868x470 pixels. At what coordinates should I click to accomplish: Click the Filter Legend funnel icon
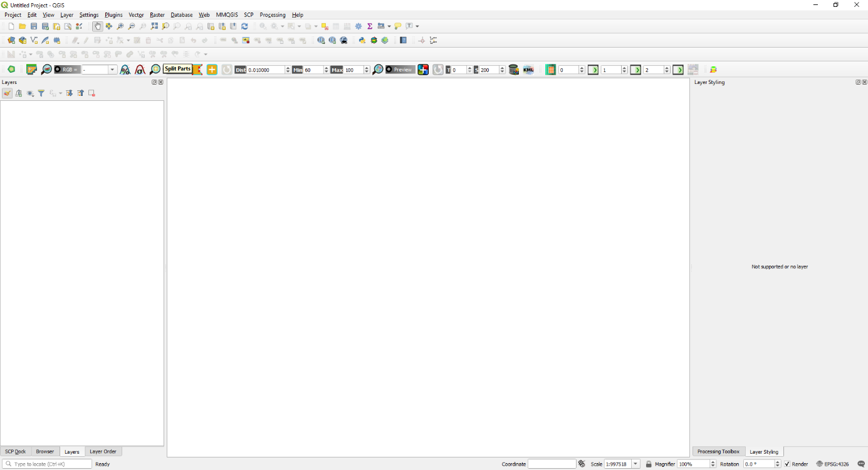point(41,93)
